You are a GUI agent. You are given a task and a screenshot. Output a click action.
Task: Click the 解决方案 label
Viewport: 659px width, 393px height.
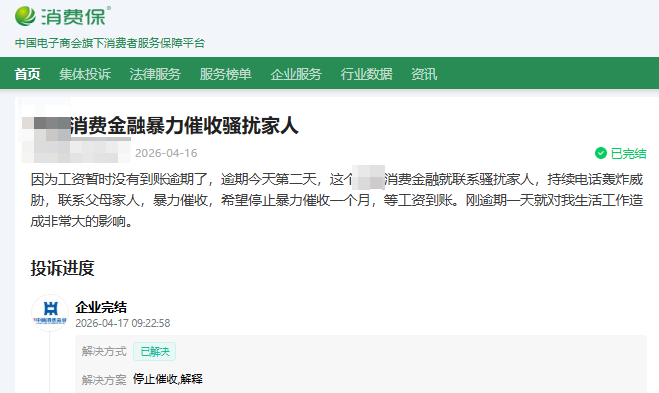(x=104, y=380)
